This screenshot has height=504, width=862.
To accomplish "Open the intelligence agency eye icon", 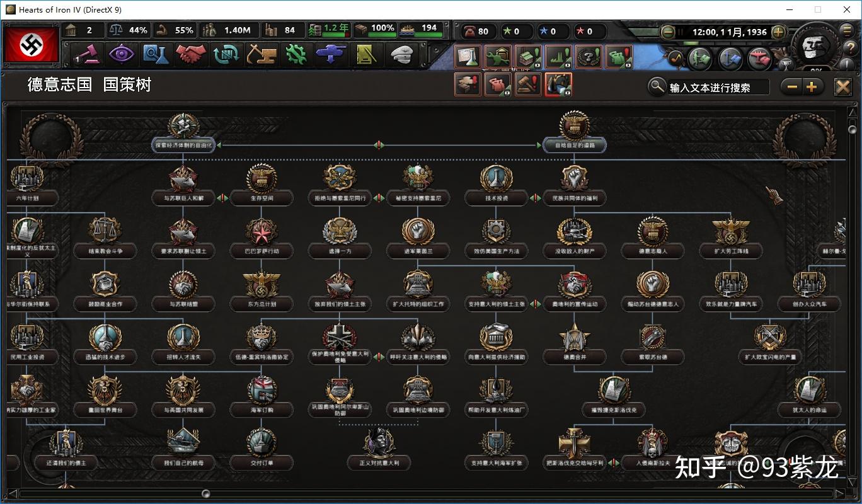I will [121, 55].
